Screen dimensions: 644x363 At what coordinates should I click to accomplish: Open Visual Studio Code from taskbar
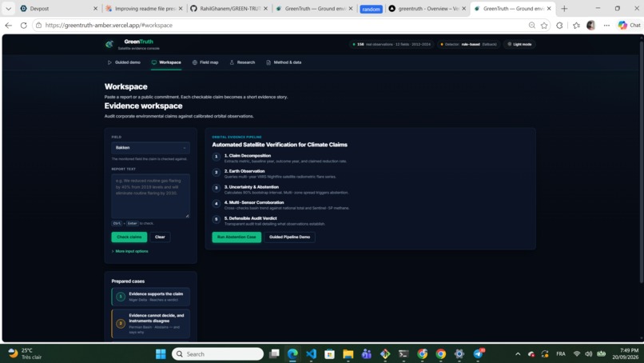[x=311, y=354]
